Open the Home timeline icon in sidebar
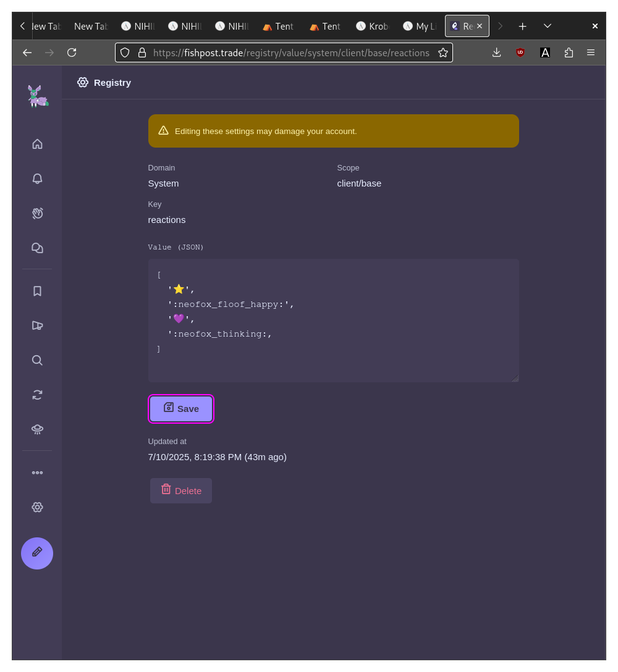Image resolution: width=618 pixels, height=672 pixels. [37, 144]
